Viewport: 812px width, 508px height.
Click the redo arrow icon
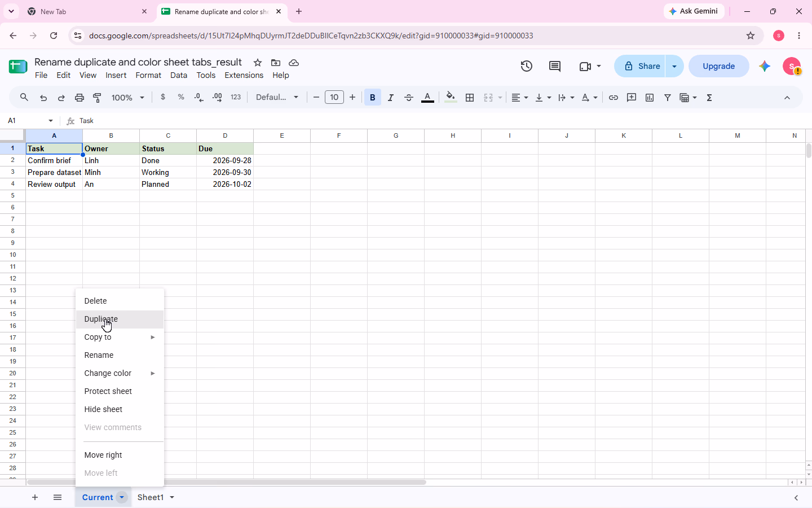pos(61,98)
